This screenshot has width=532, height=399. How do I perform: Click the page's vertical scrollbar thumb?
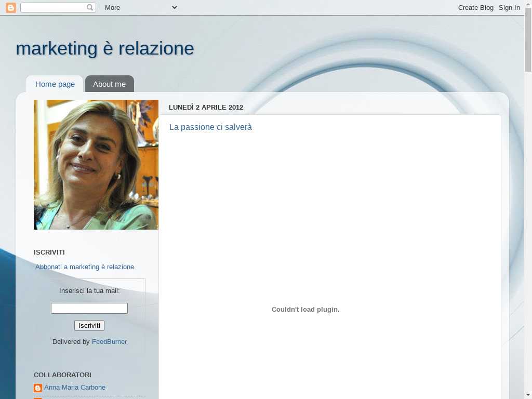(528, 39)
